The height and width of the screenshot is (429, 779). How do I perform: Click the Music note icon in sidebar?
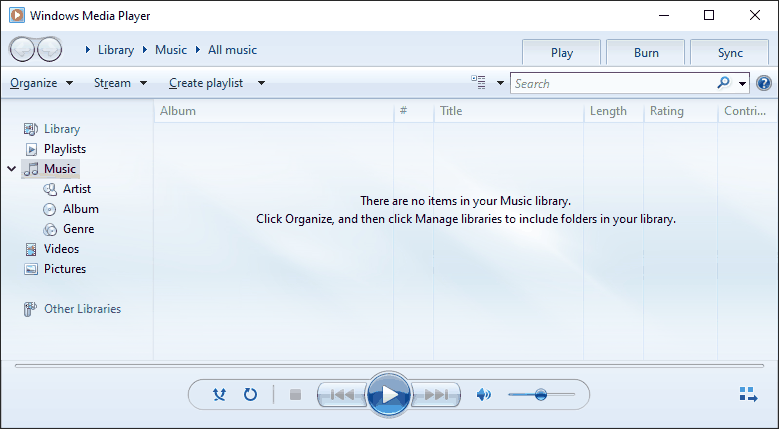pyautogui.click(x=31, y=169)
